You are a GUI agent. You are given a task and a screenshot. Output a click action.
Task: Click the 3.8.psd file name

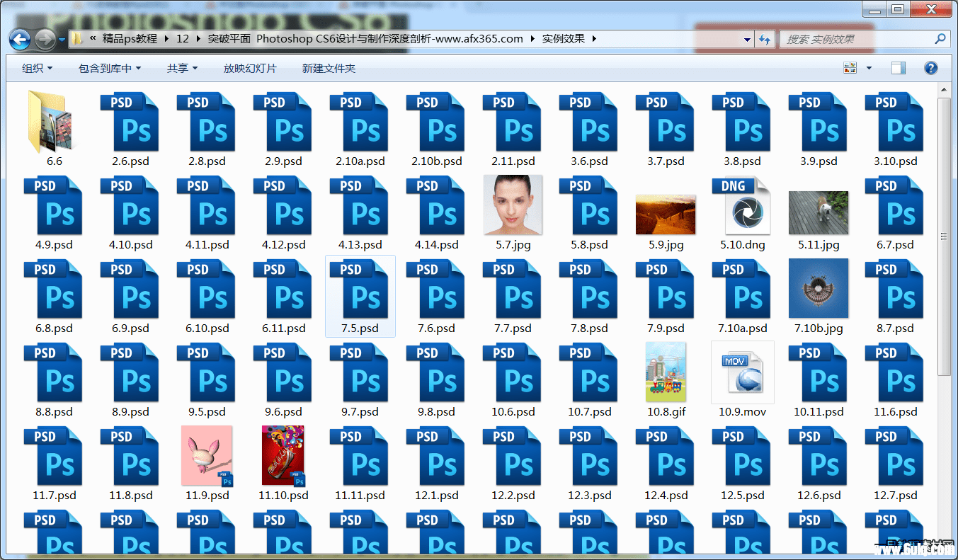point(743,161)
